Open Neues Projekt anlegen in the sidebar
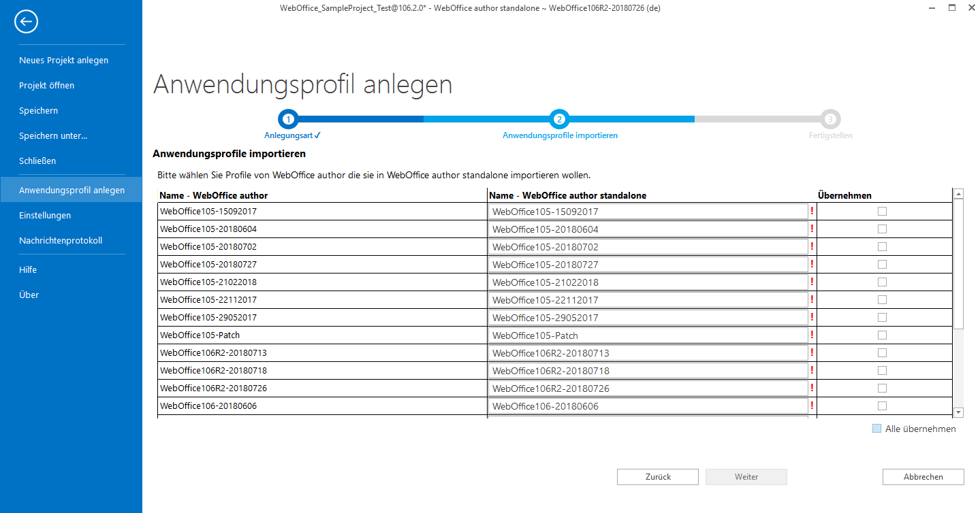Image resolution: width=980 pixels, height=513 pixels. click(64, 60)
